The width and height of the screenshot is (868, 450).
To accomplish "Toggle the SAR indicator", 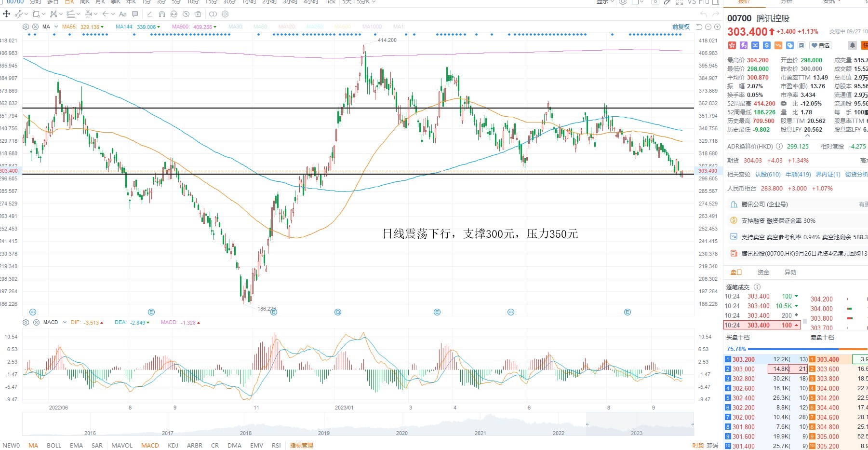I will (x=97, y=445).
